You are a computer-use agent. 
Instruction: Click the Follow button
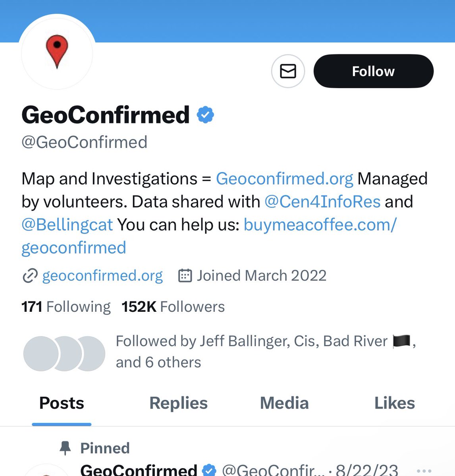point(373,71)
